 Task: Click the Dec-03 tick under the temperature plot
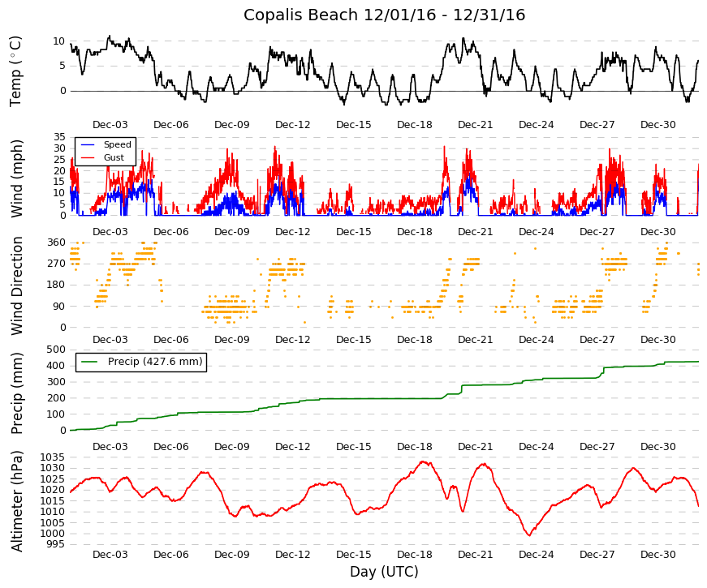[x=110, y=125]
